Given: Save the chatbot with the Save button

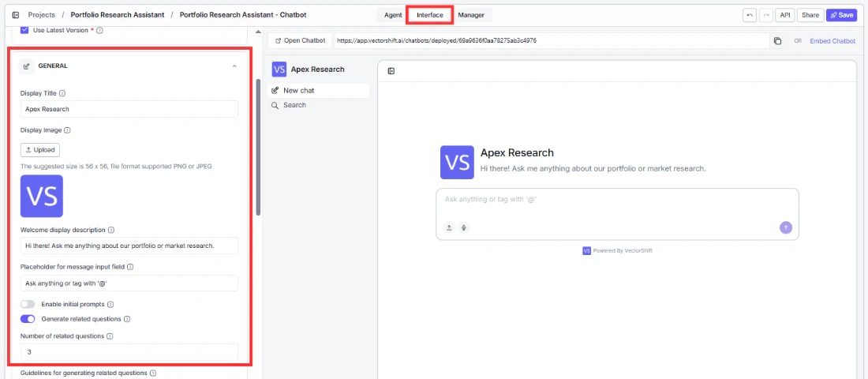Looking at the screenshot, I should pos(841,15).
